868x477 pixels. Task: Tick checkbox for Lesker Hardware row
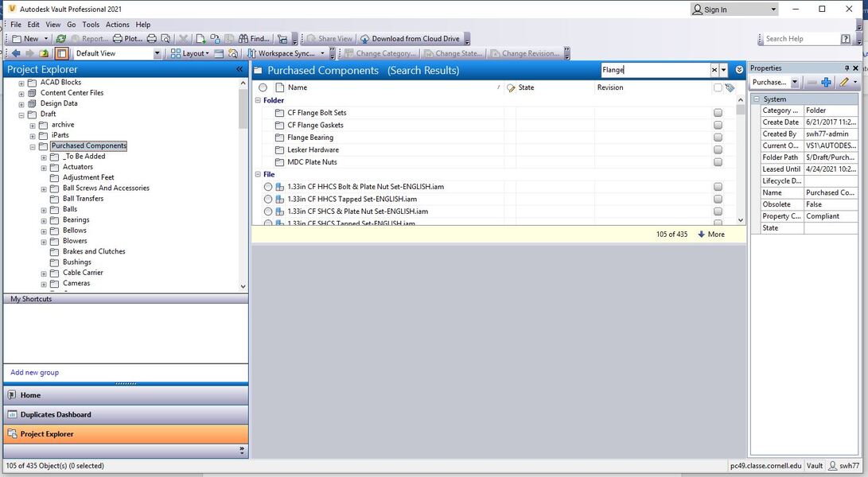(x=718, y=150)
